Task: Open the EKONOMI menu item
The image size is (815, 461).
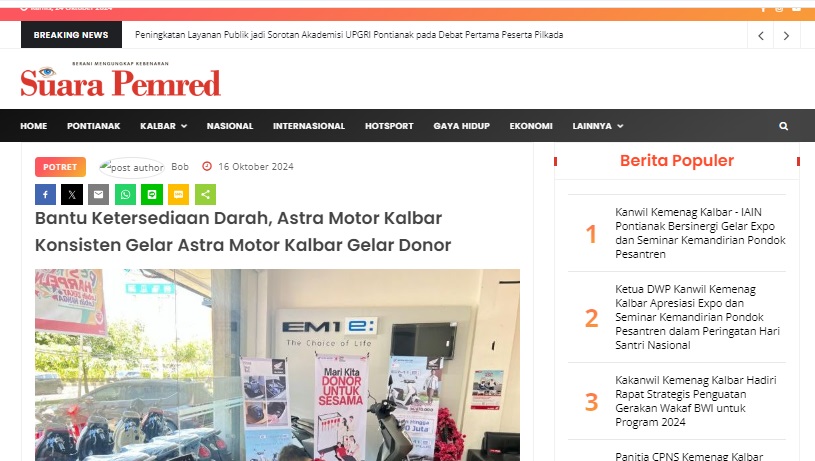Action: coord(531,126)
